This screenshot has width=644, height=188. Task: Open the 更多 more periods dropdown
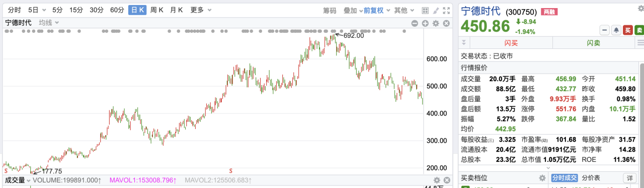point(200,10)
